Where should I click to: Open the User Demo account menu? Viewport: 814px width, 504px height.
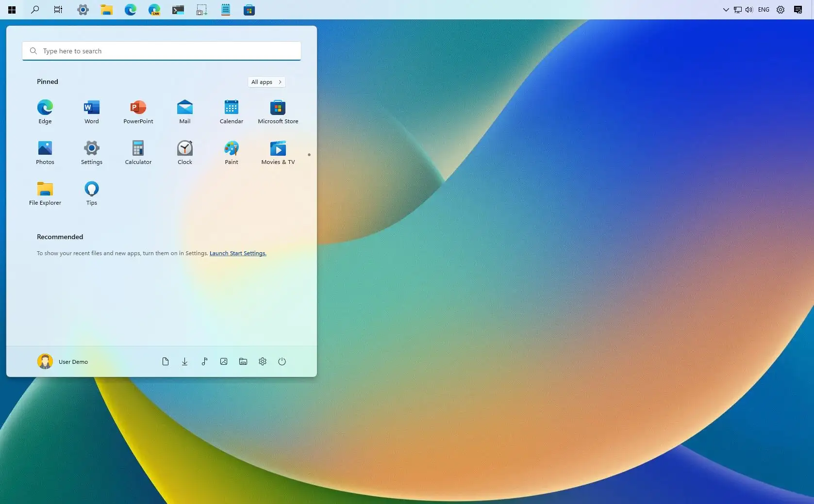coord(63,361)
